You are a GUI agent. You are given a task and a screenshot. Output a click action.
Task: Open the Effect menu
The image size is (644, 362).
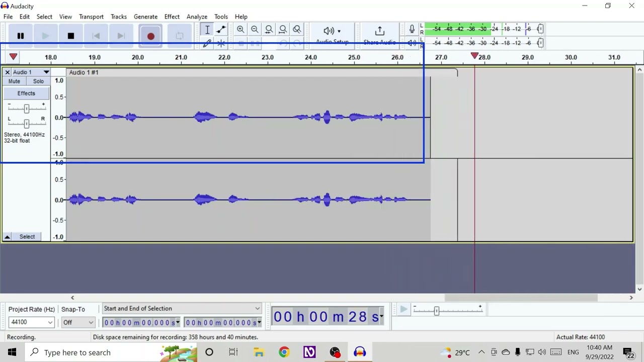tap(172, 17)
